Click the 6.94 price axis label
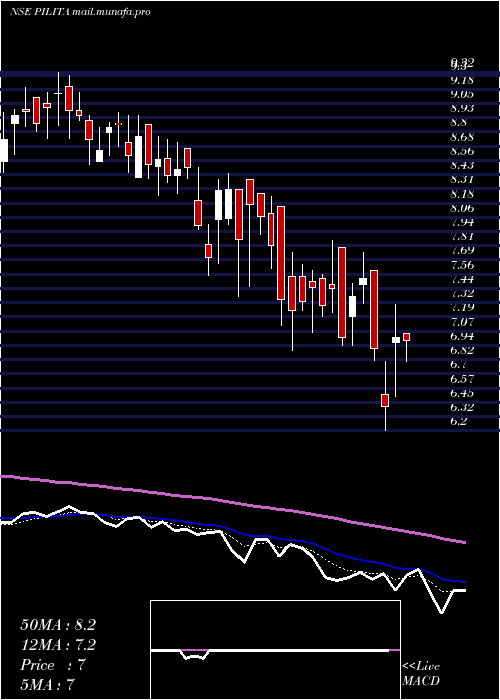 (x=462, y=336)
